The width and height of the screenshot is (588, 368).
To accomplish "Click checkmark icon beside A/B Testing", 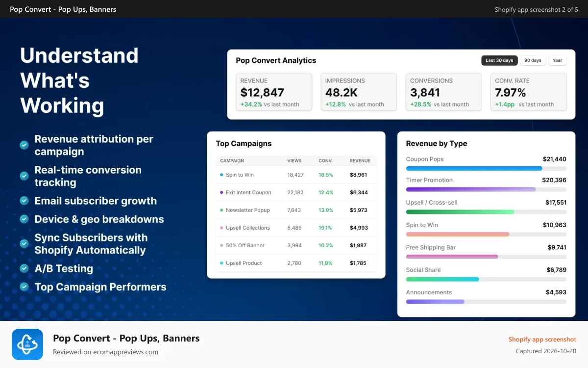I will (24, 268).
